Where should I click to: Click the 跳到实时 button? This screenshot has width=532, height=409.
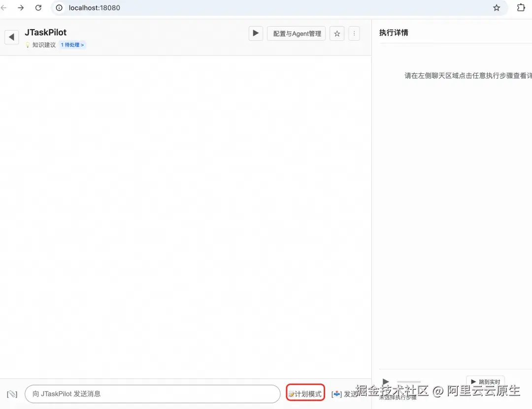pos(485,381)
